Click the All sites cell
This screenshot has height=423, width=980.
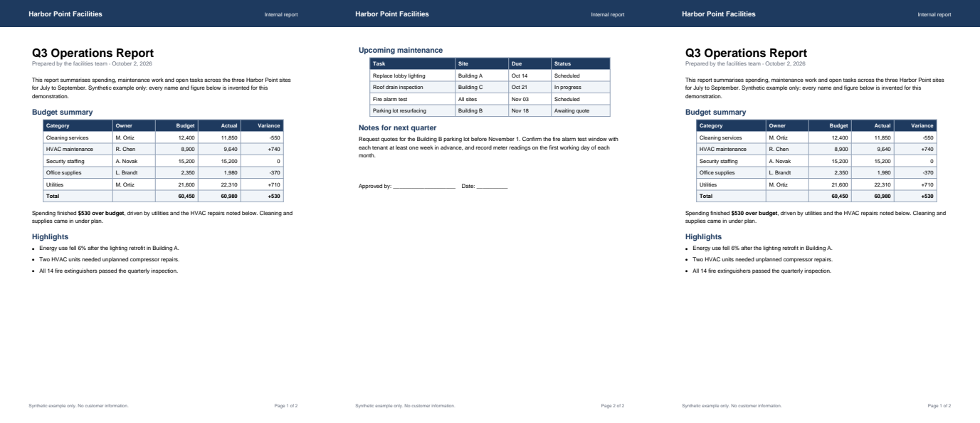click(482, 99)
